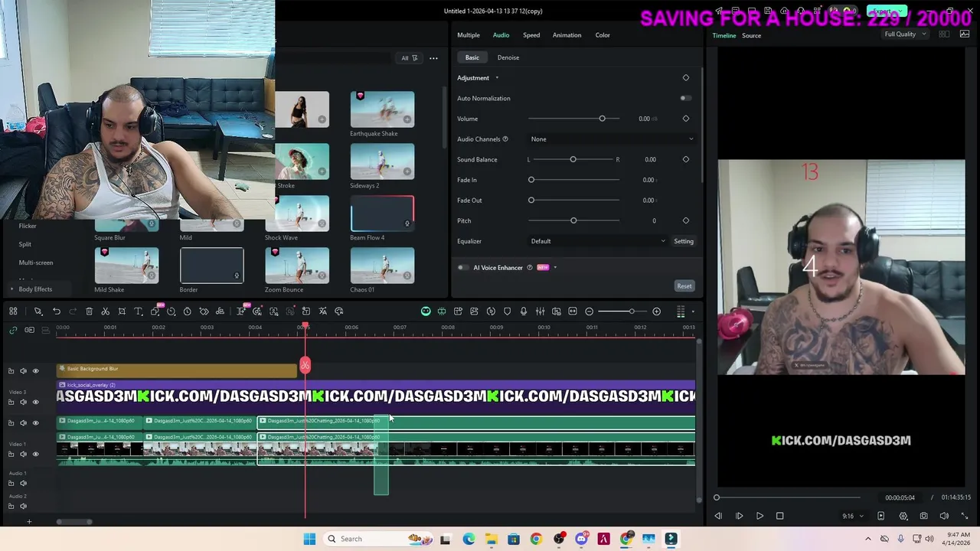Click the translate icon in timeline toolbar
The height and width of the screenshot is (551, 980).
tap(323, 311)
